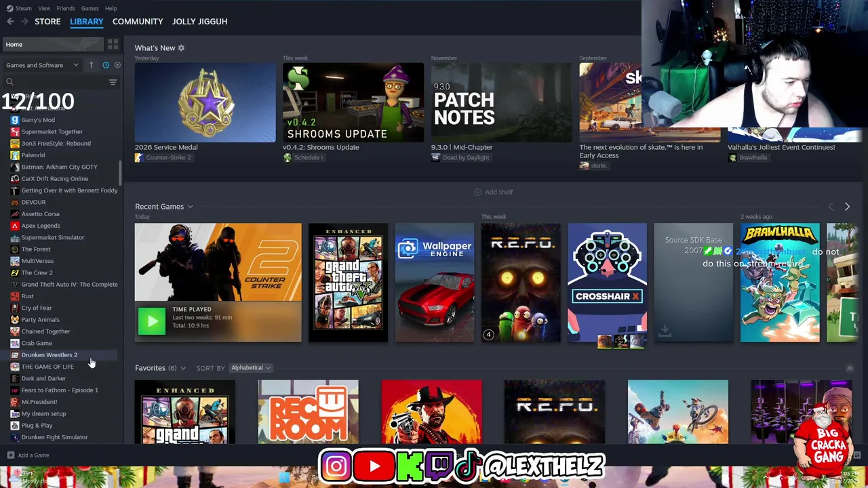The height and width of the screenshot is (488, 868).
Task: Go back with the left arrow button
Action: click(10, 22)
